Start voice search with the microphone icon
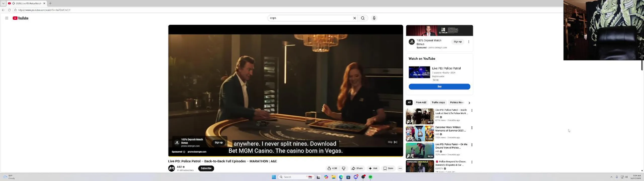Viewport: 644px width, 181px height. pyautogui.click(x=374, y=18)
